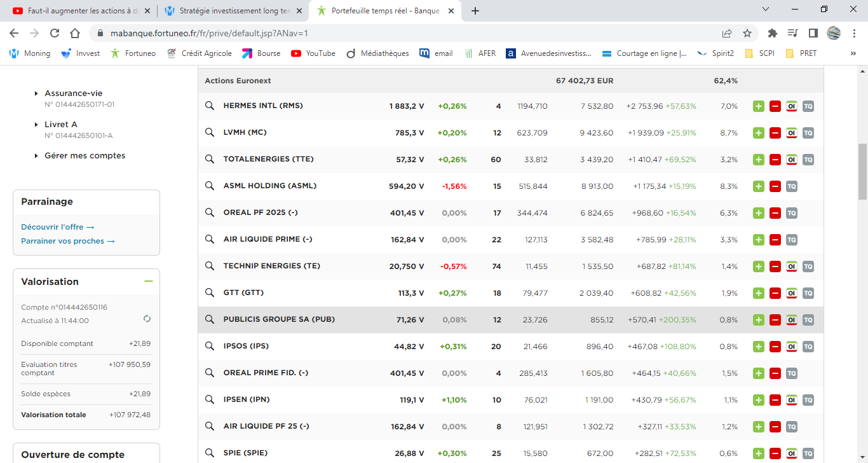Open the SCPI bookmarks folder
Image resolution: width=868 pixels, height=463 pixels.
coord(759,53)
